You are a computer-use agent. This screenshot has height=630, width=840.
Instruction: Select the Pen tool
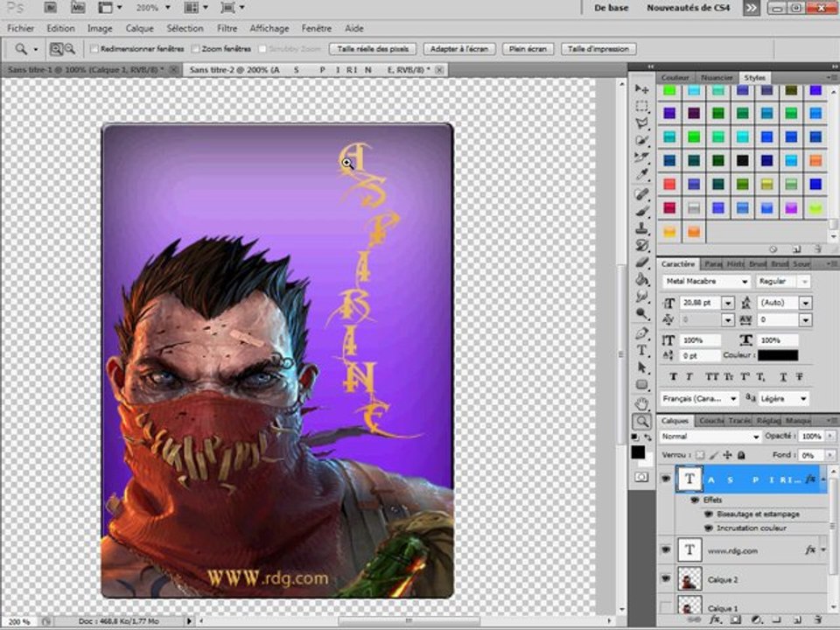tap(641, 333)
